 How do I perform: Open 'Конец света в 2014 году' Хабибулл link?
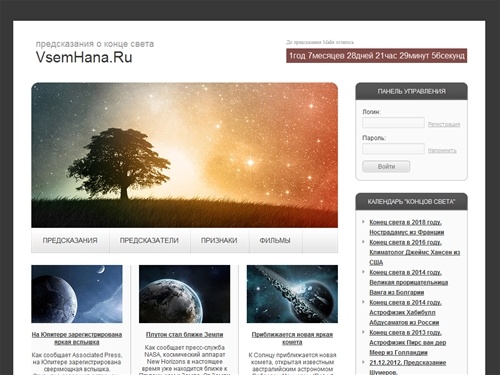click(x=405, y=312)
